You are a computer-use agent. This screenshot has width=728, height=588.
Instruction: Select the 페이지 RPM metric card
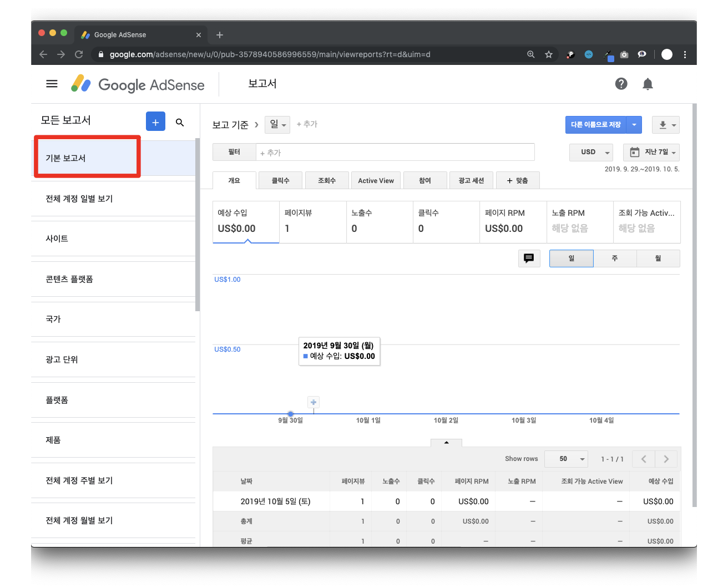click(513, 222)
